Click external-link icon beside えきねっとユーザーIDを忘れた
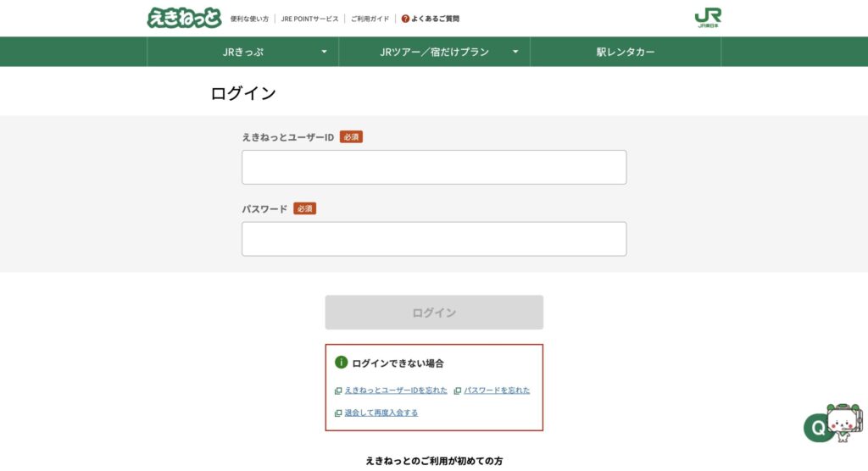 click(x=338, y=391)
